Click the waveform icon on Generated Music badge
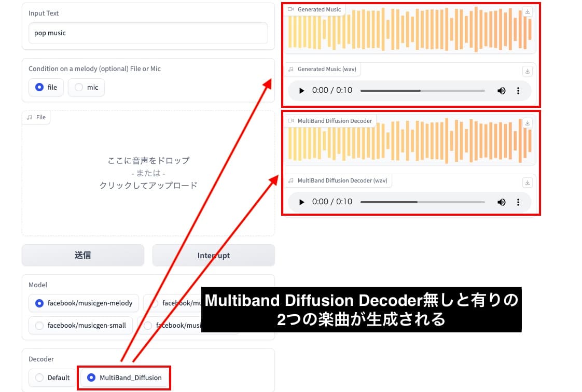This screenshot has height=392, width=582. [x=290, y=9]
